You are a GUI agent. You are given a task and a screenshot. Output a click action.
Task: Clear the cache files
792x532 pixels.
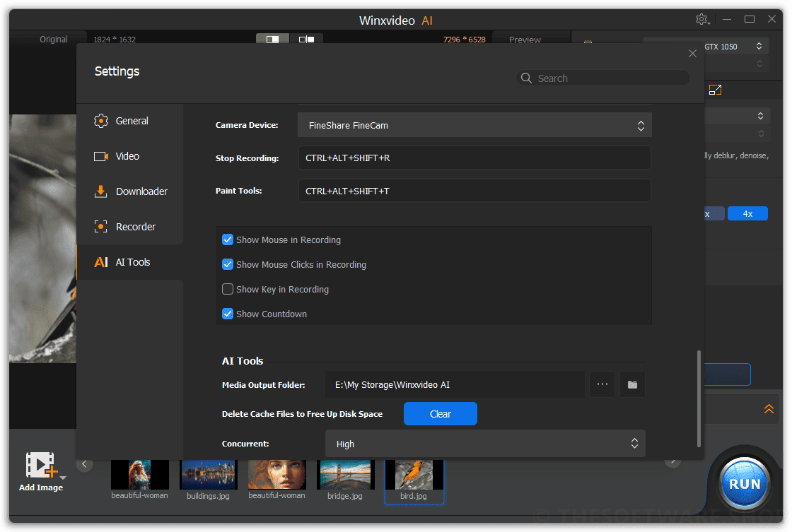[x=440, y=414]
